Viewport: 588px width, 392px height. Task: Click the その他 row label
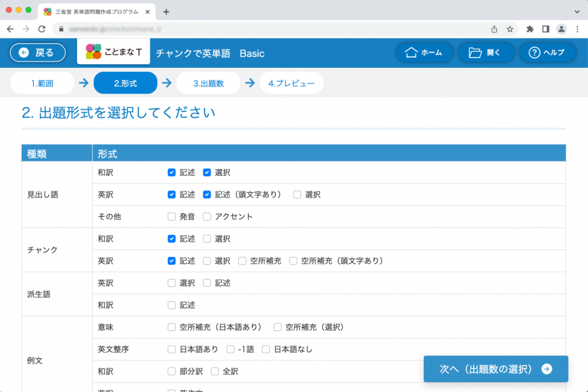coord(109,217)
